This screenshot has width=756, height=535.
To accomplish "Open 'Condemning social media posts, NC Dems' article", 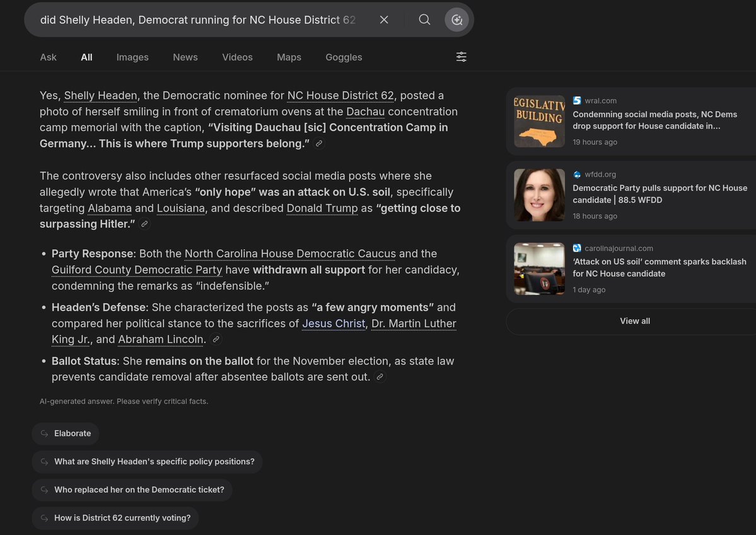I will pos(654,120).
